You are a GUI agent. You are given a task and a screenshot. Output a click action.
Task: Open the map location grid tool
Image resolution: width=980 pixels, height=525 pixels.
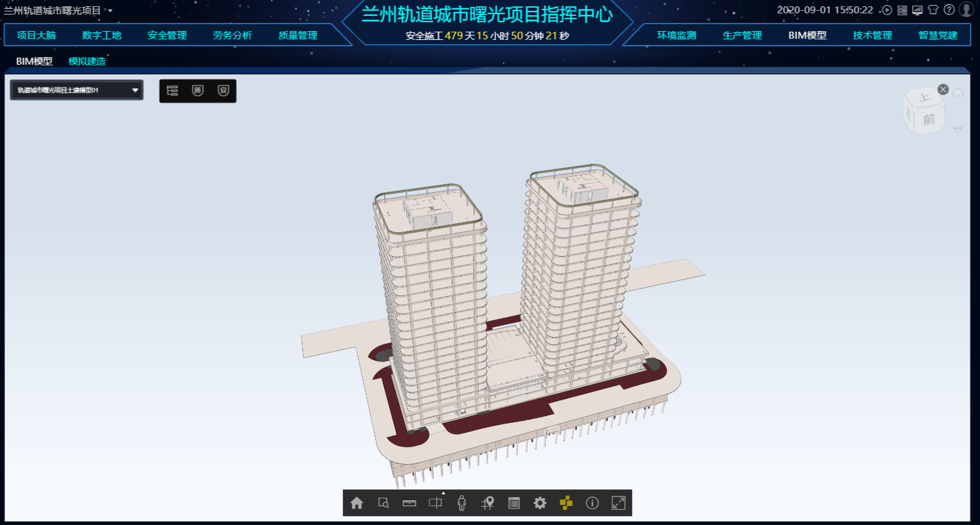tap(487, 503)
